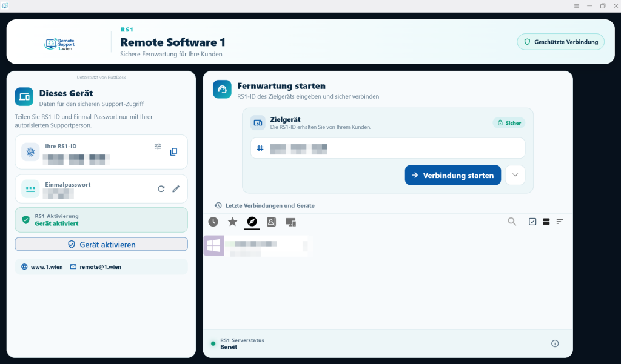The image size is (621, 364).
Task: Maximize window via restore button
Action: [x=603, y=6]
